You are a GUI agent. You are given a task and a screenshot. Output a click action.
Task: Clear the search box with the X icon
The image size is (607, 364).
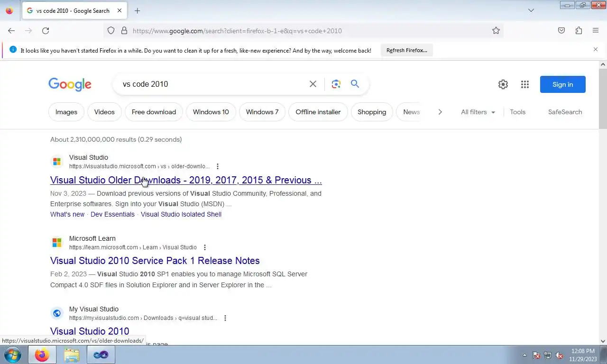(x=313, y=84)
